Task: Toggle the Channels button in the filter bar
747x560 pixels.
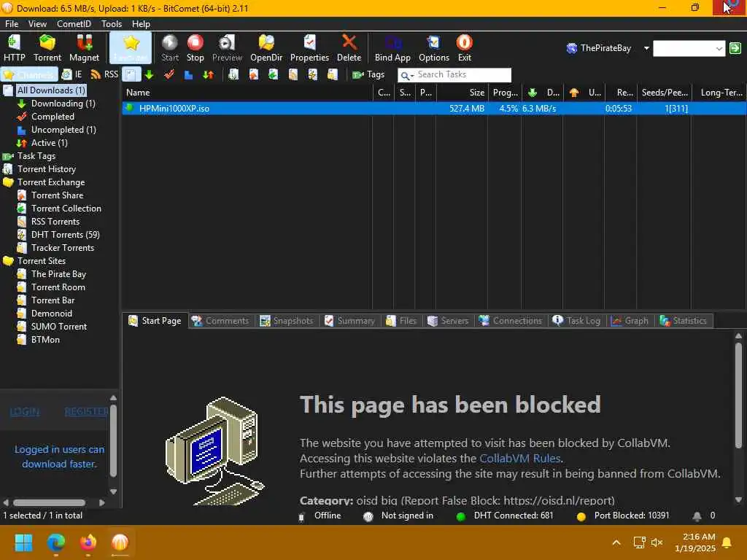Action: click(x=29, y=75)
